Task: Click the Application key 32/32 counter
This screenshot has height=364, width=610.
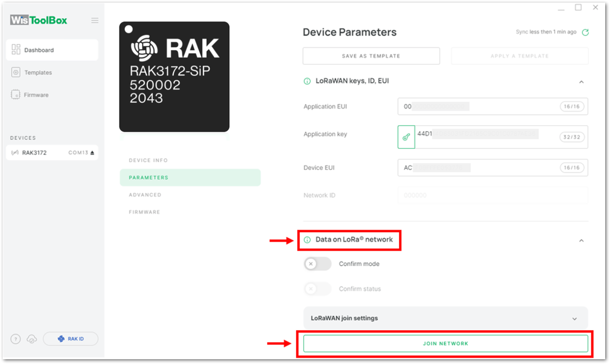Action: point(572,137)
